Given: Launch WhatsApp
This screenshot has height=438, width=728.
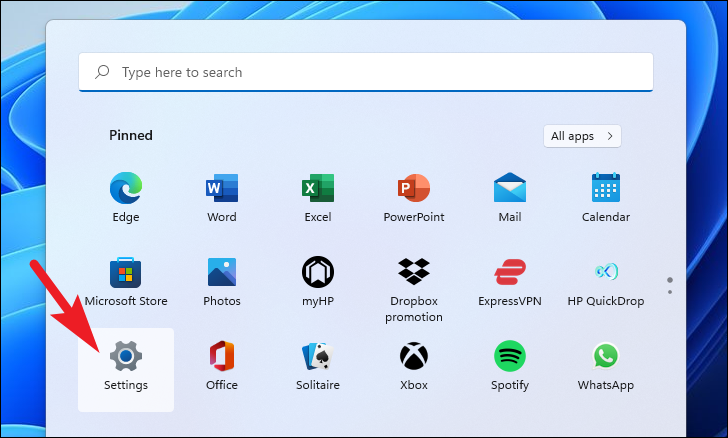Looking at the screenshot, I should (x=606, y=357).
